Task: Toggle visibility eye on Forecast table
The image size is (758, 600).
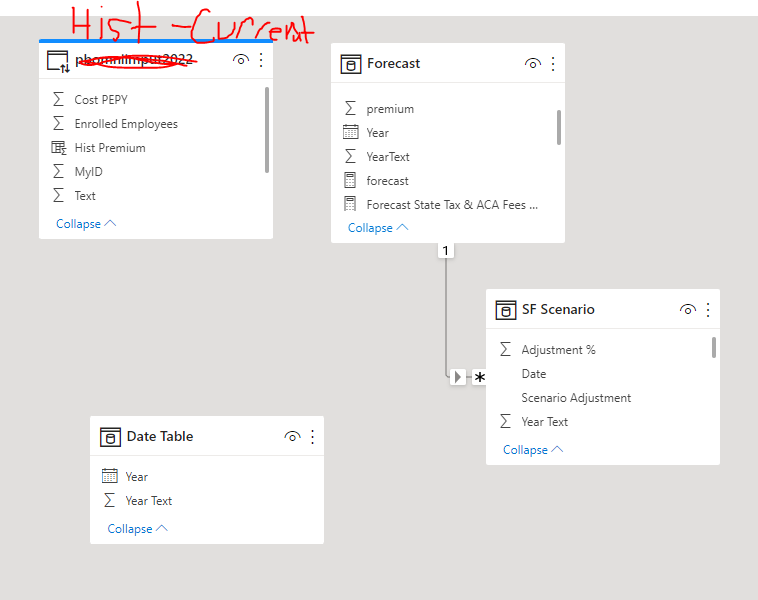Action: [x=532, y=64]
